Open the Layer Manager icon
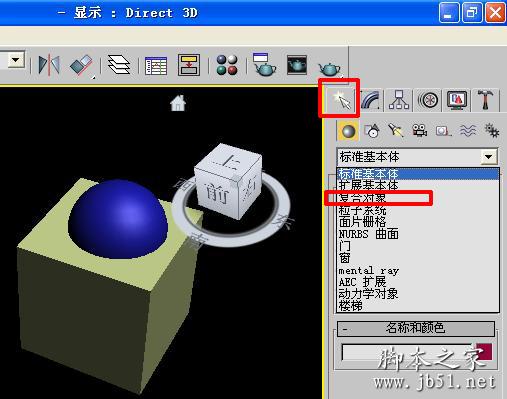Screen dimensions: 507x399 [x=119, y=65]
